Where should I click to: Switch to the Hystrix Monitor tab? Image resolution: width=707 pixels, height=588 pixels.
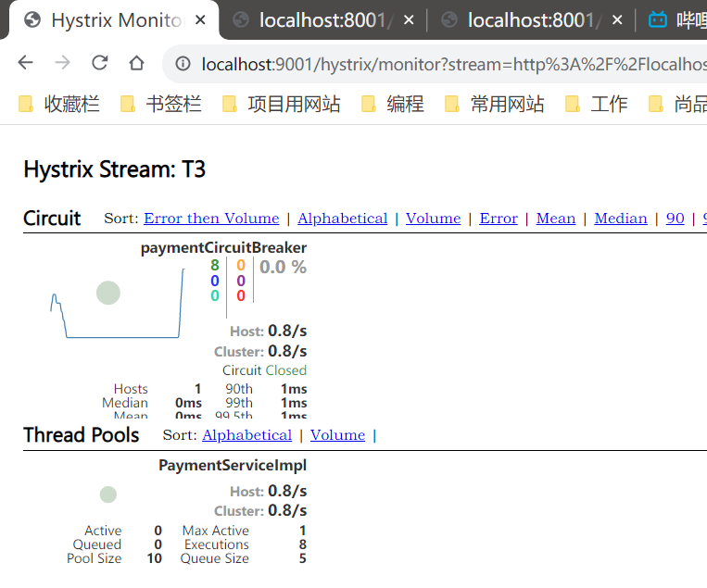click(113, 19)
